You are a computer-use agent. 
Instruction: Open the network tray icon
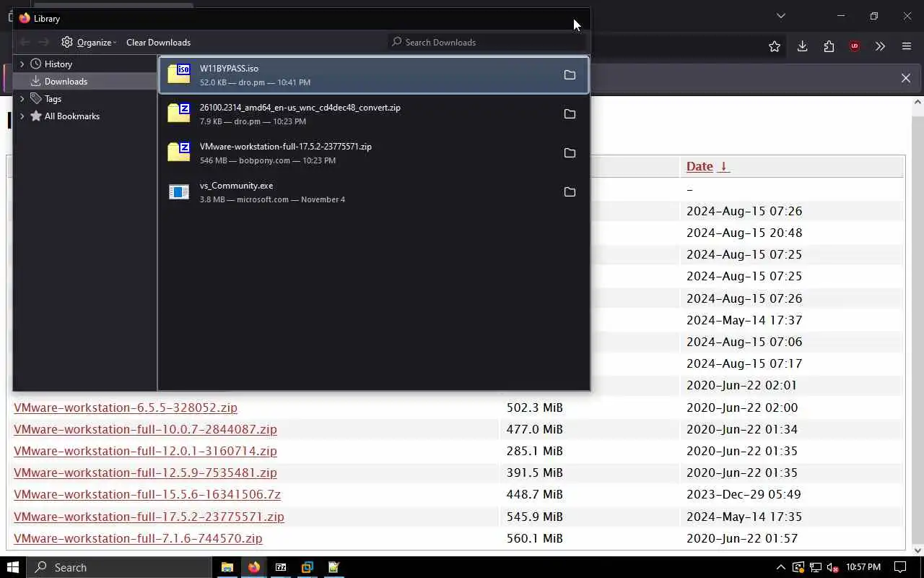pos(816,567)
